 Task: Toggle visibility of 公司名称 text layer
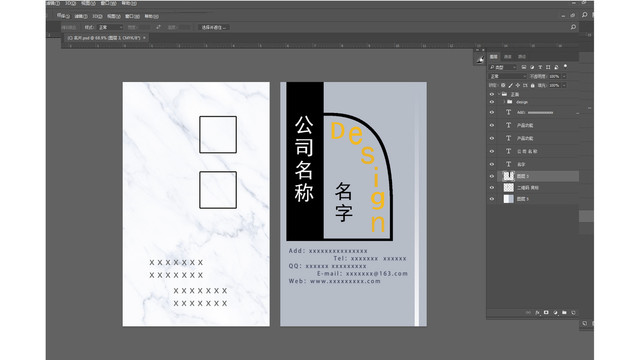(x=491, y=151)
